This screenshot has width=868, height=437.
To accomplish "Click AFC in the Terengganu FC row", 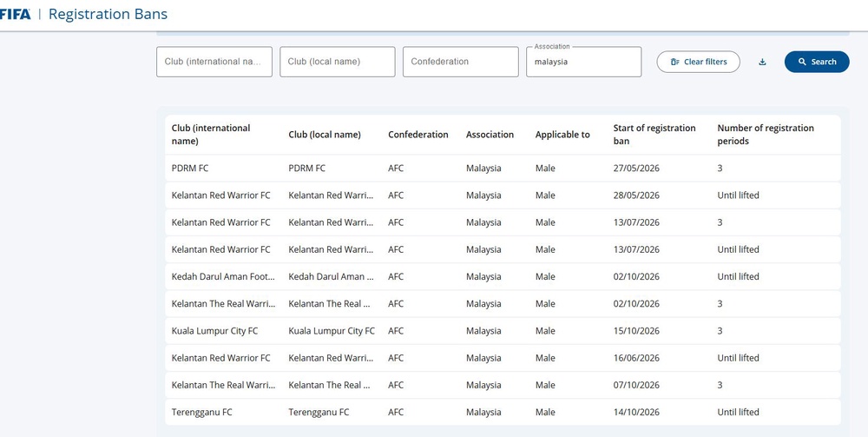I will pyautogui.click(x=396, y=413).
